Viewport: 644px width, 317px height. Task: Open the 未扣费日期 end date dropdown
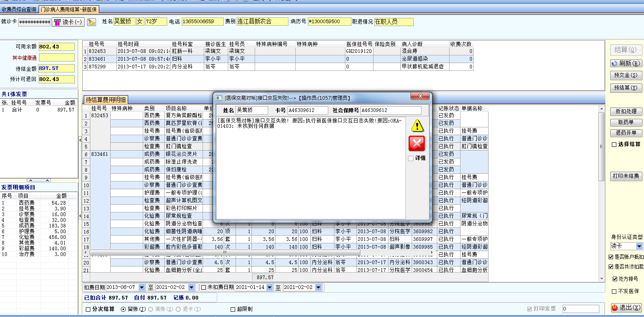(x=318, y=287)
